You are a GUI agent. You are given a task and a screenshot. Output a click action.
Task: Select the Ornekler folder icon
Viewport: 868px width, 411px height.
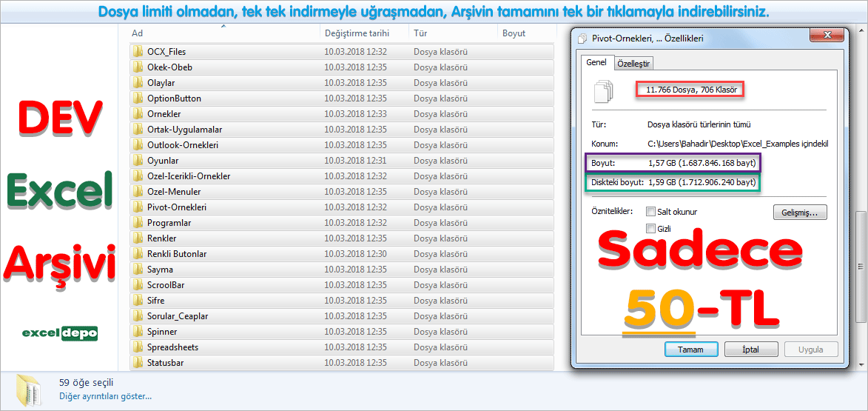tap(138, 113)
